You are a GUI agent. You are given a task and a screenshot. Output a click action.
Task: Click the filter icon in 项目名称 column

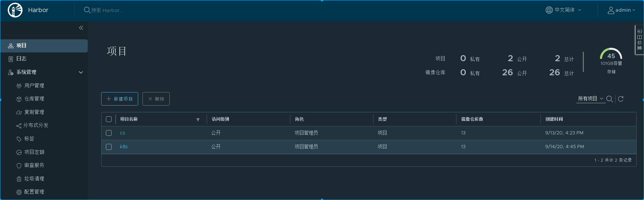(x=198, y=120)
